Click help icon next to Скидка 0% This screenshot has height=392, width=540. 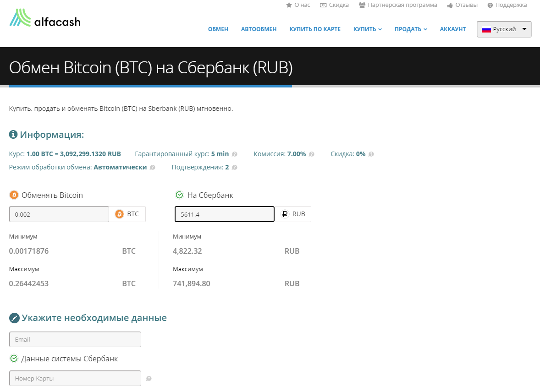coord(371,154)
